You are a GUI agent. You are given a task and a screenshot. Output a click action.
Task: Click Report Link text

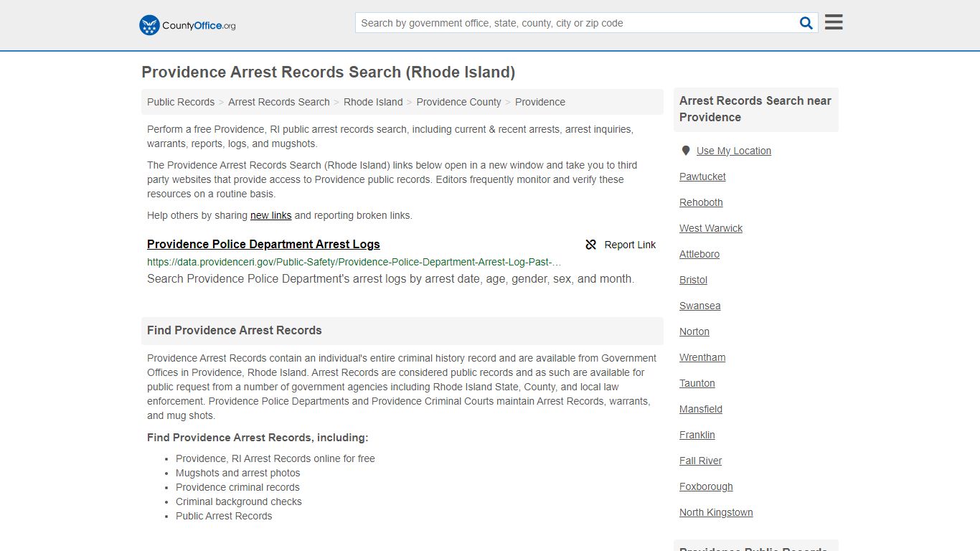pos(630,245)
